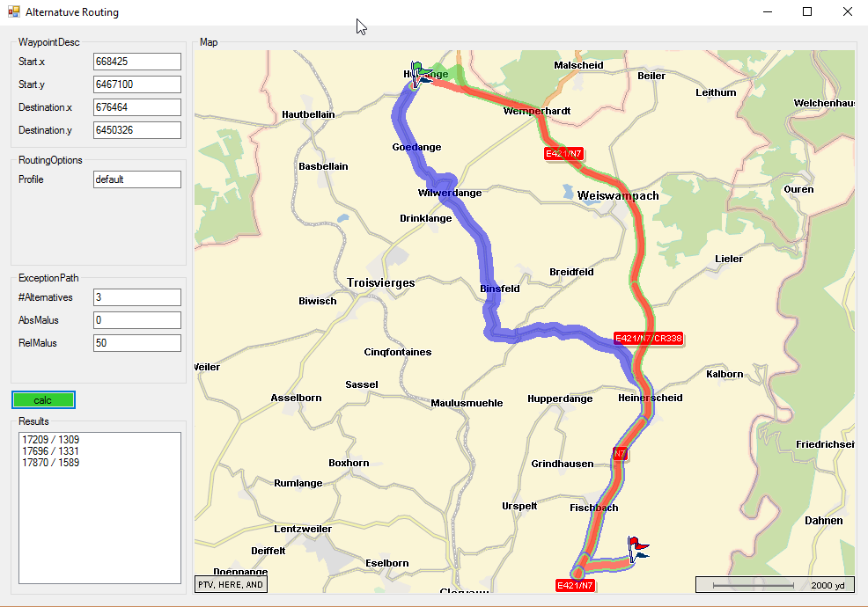The height and width of the screenshot is (607, 868).
Task: Click the Destination.y text box
Action: point(136,130)
